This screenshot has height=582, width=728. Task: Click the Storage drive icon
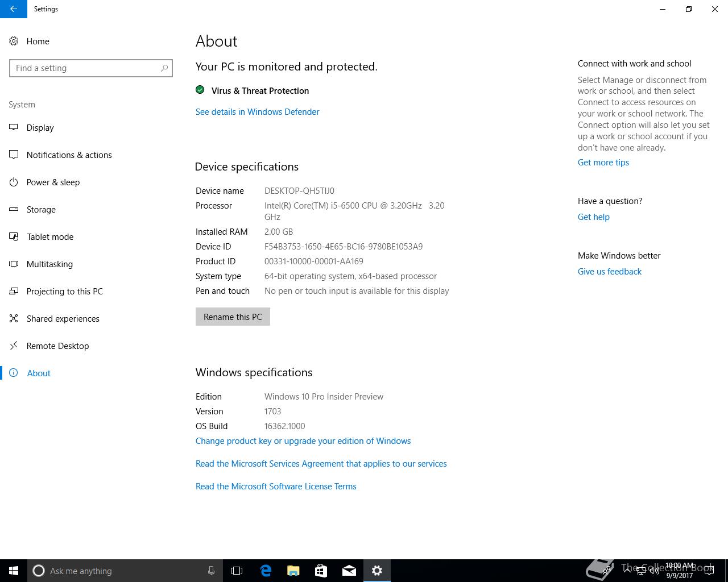14,209
